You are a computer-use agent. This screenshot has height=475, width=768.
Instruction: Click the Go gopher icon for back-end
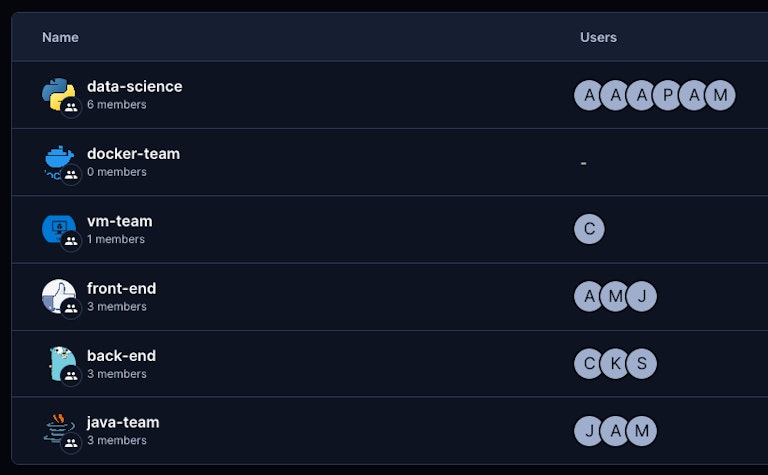point(60,361)
